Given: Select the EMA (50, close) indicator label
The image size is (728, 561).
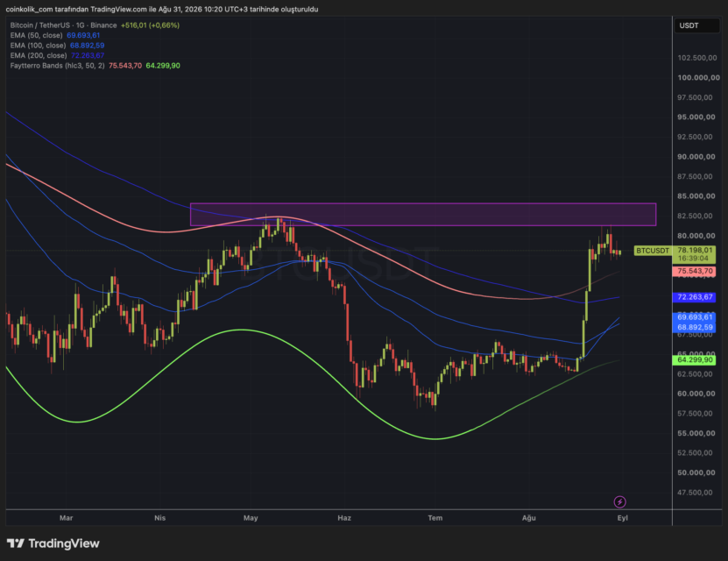Looking at the screenshot, I should point(36,35).
